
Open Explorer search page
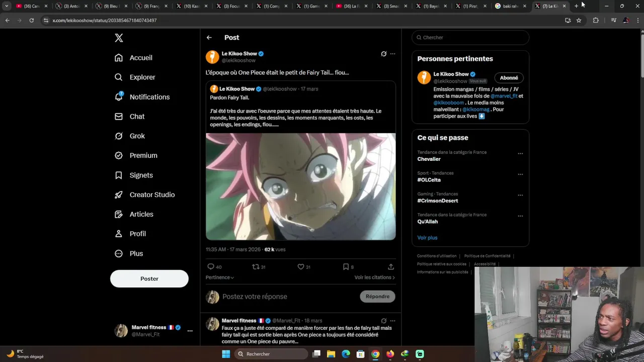(x=135, y=77)
